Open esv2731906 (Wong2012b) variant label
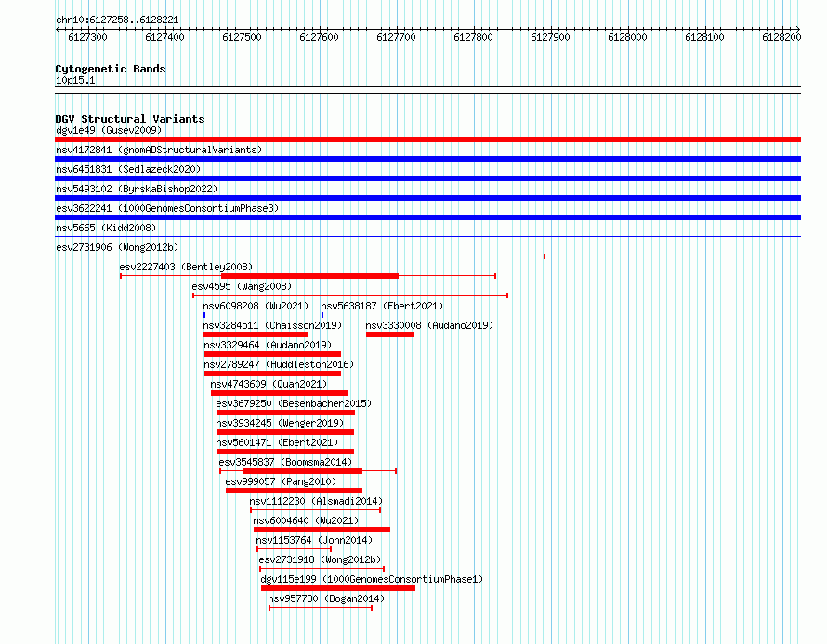The height and width of the screenshot is (644, 827). tap(117, 247)
